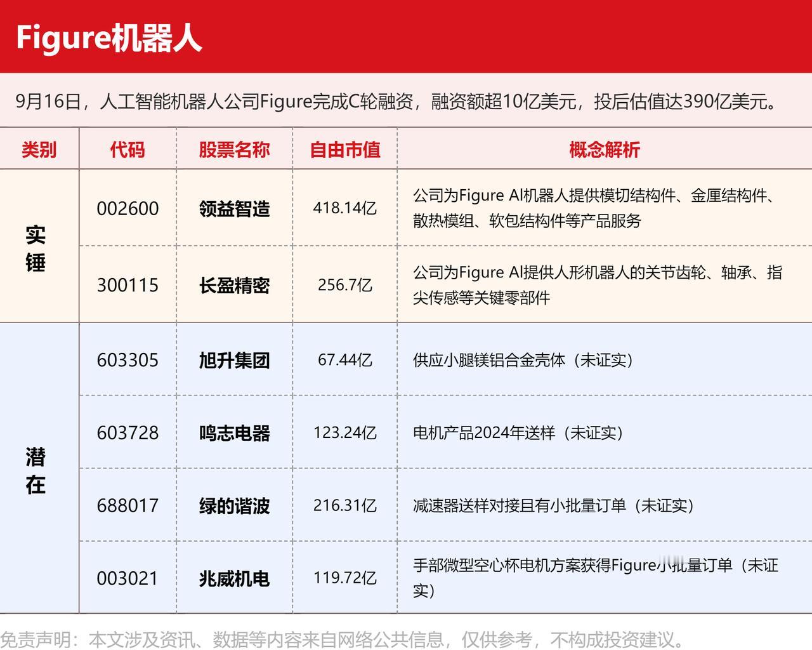Click the "股票名称" column header
Screen dimensions: 812x650
[x=234, y=149]
